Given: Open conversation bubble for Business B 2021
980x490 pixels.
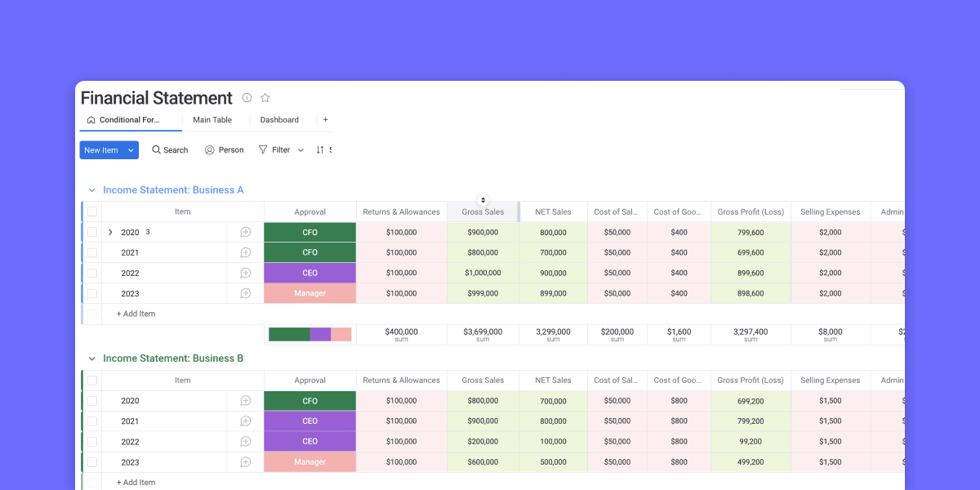Looking at the screenshot, I should click(246, 421).
